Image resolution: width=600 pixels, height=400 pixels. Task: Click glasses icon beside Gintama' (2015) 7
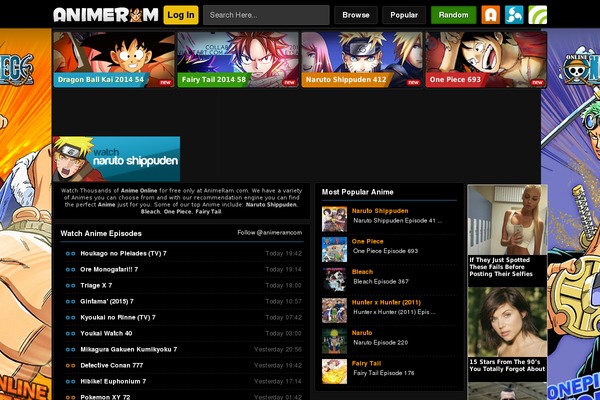[70, 302]
